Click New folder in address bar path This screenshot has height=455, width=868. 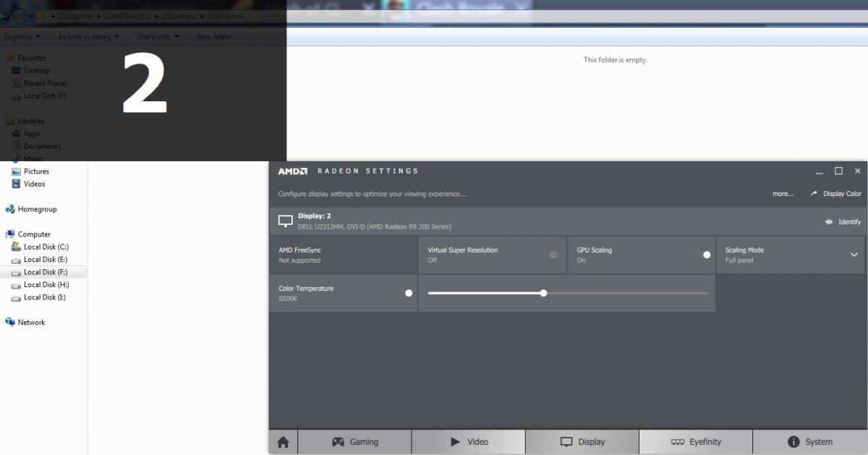[x=226, y=16]
